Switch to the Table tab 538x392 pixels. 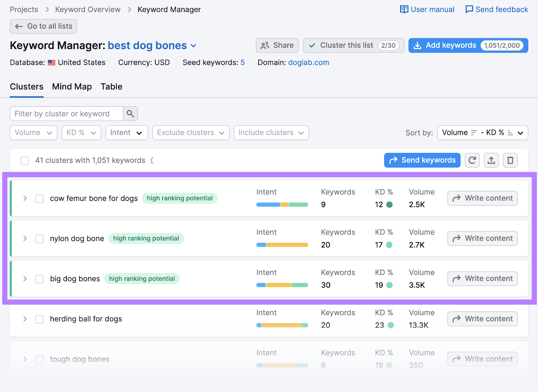[111, 87]
